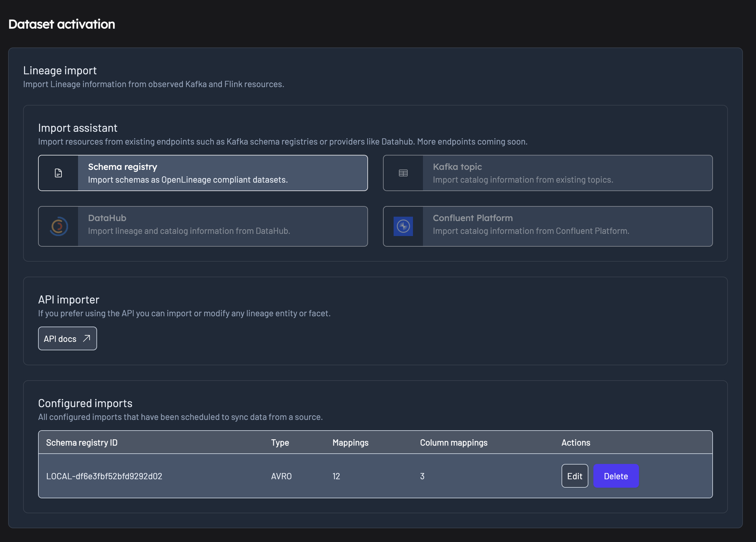The width and height of the screenshot is (756, 542).
Task: Click the Lineage import heading
Action: pyautogui.click(x=60, y=70)
